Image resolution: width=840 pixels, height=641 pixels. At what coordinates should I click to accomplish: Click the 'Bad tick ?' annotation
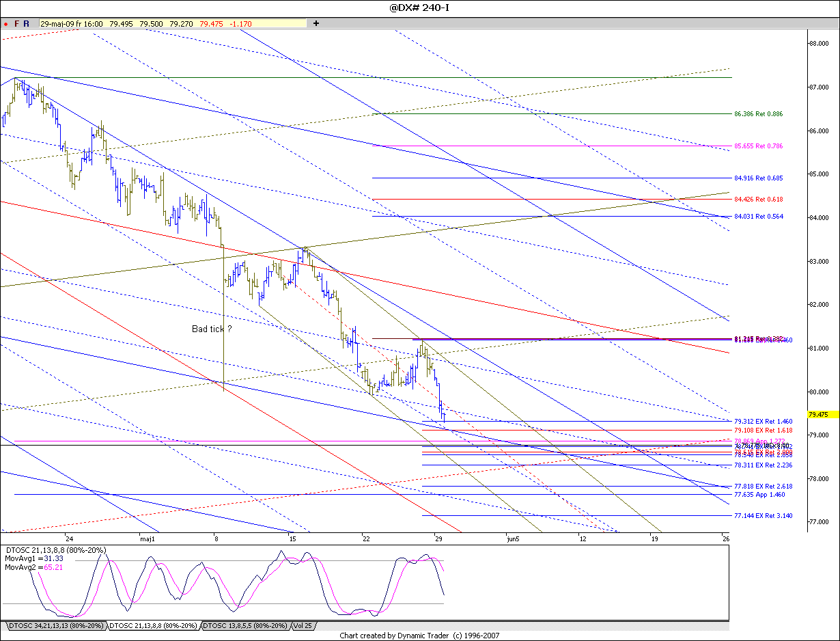pyautogui.click(x=212, y=329)
